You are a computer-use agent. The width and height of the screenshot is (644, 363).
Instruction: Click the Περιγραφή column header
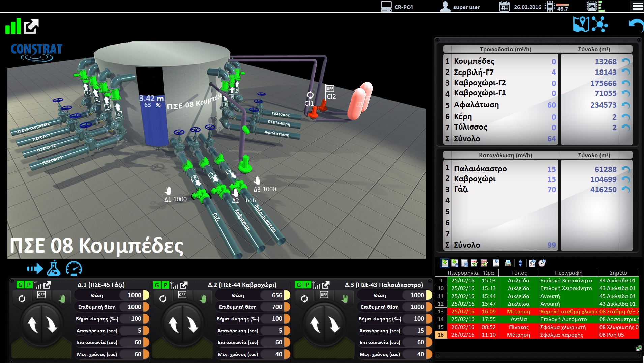[568, 273]
